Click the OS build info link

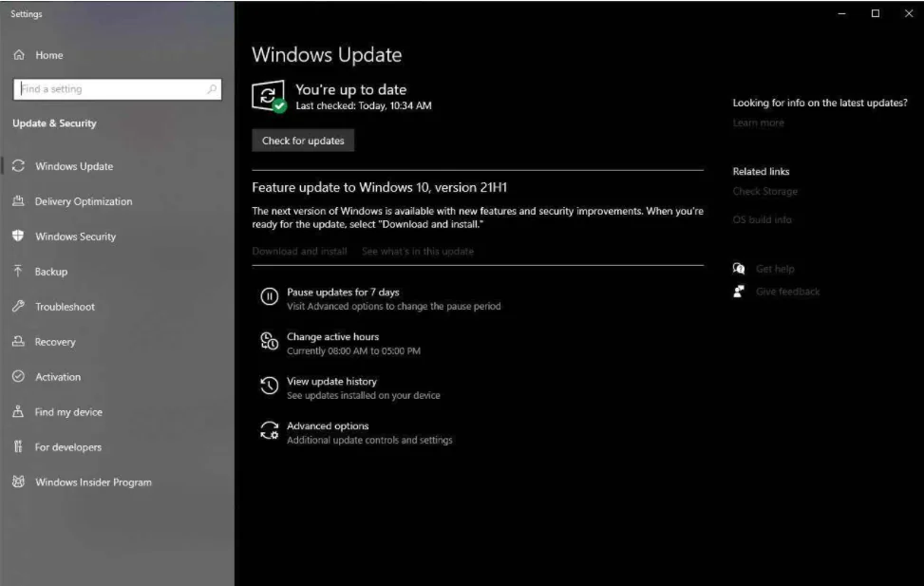(762, 219)
